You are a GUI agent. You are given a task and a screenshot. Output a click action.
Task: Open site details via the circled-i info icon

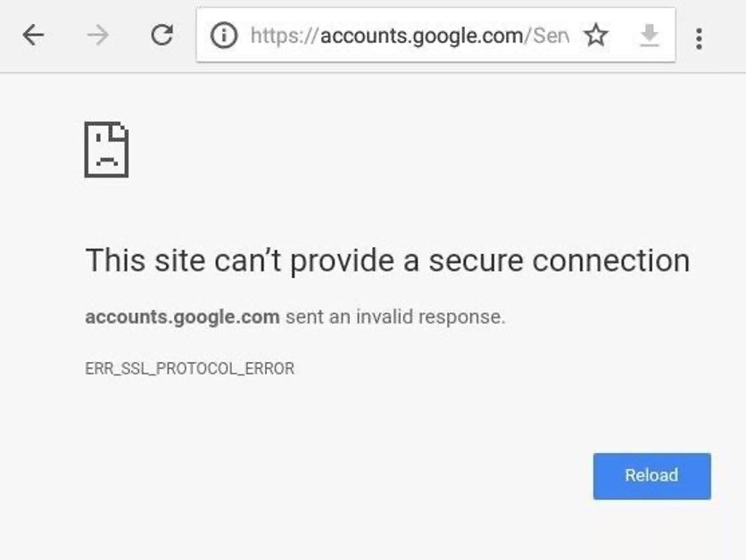tap(223, 36)
